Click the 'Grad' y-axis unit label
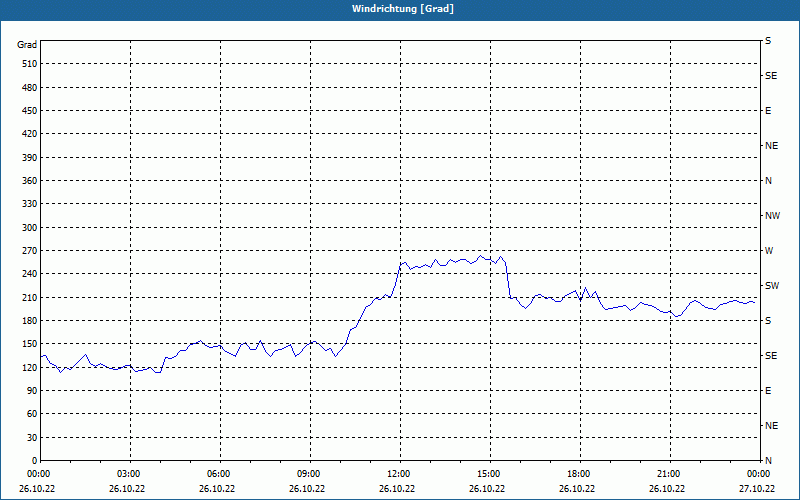 click(x=27, y=45)
